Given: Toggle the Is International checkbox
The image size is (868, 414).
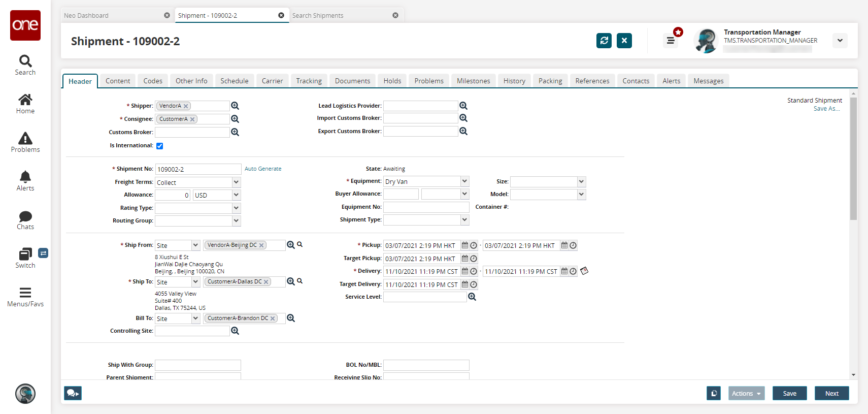Looking at the screenshot, I should click(160, 146).
